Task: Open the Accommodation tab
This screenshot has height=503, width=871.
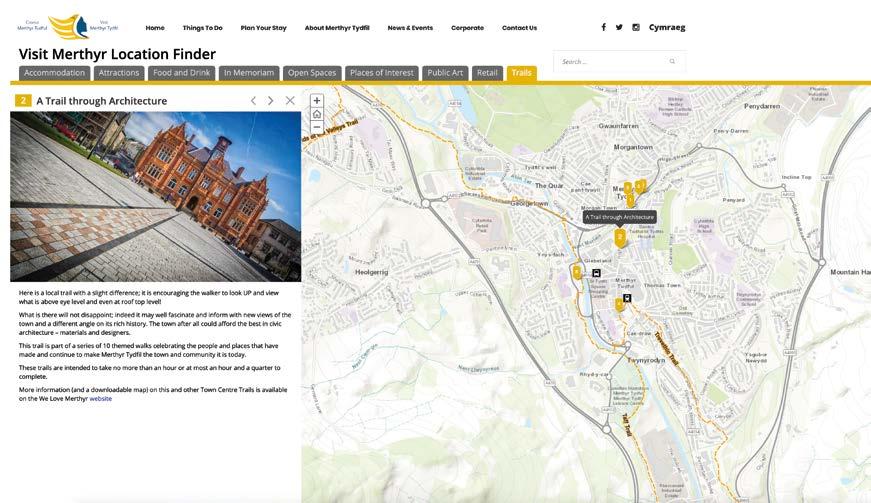Action: (54, 73)
